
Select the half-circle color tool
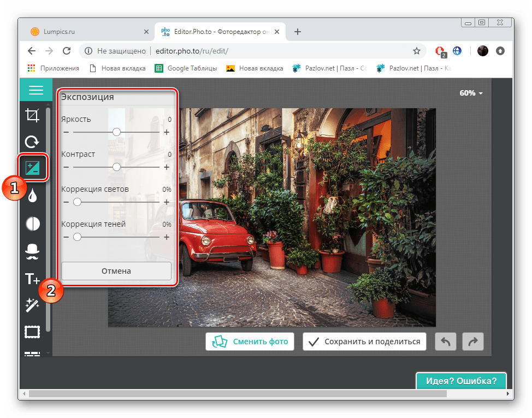(x=33, y=224)
